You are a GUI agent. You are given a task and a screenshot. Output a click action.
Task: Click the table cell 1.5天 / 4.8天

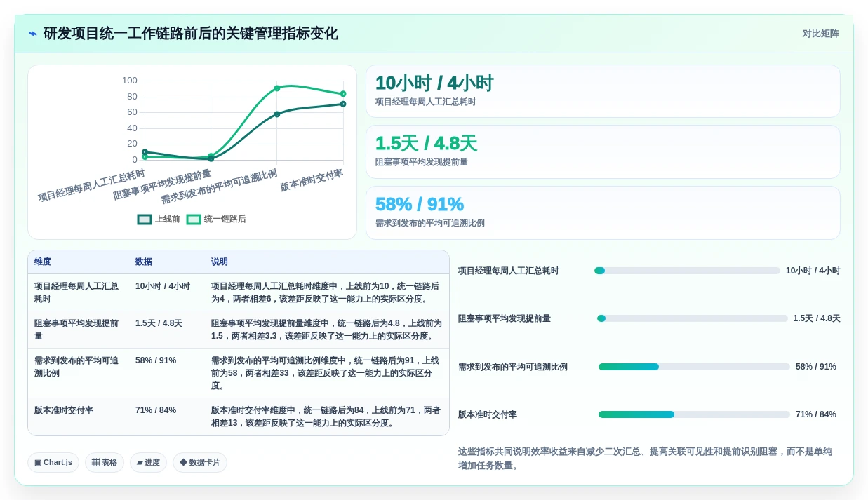tap(159, 323)
